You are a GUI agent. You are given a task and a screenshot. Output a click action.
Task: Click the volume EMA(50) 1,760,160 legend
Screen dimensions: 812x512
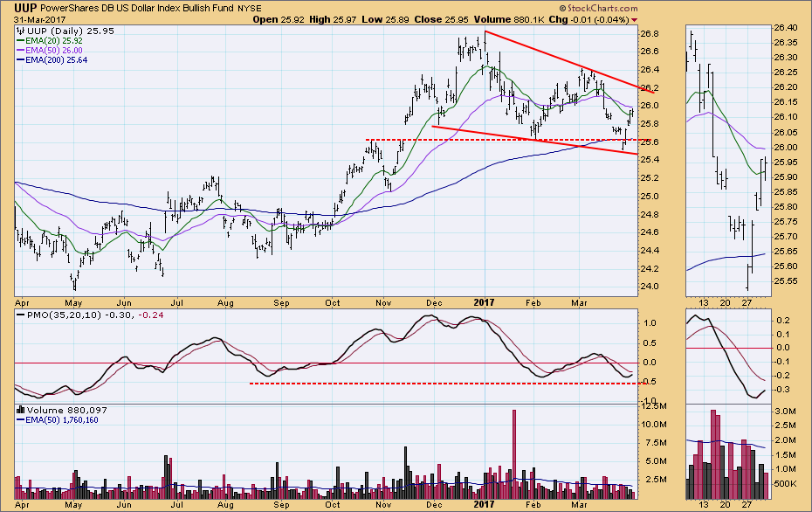[58, 419]
